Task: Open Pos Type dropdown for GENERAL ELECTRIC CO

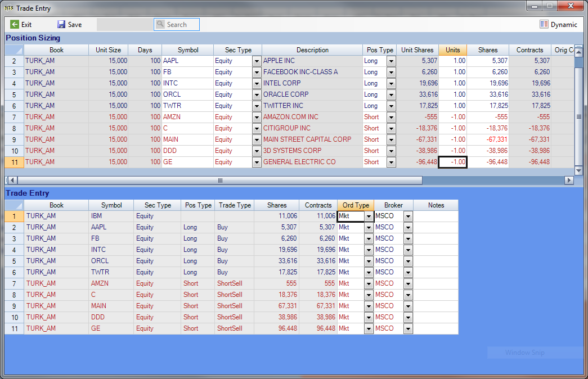Action: 391,162
